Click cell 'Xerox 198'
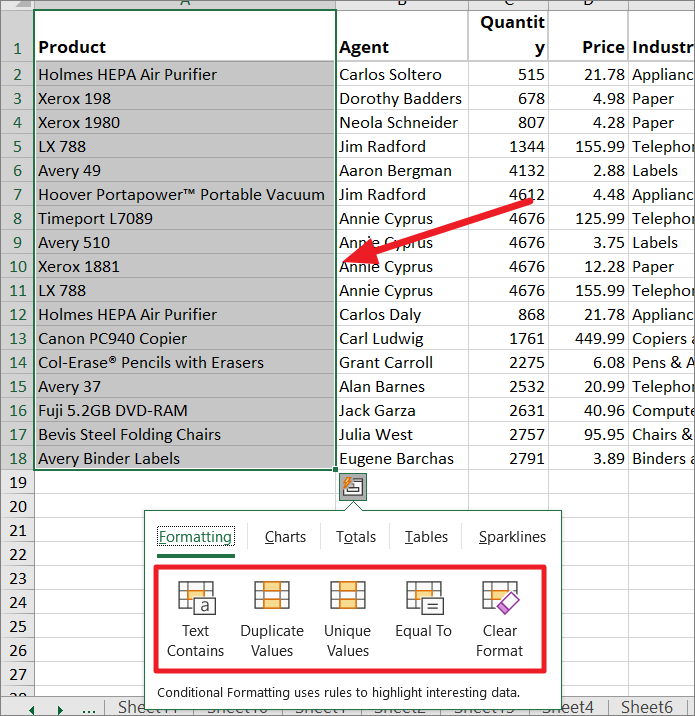Image resolution: width=695 pixels, height=716 pixels. (x=185, y=98)
